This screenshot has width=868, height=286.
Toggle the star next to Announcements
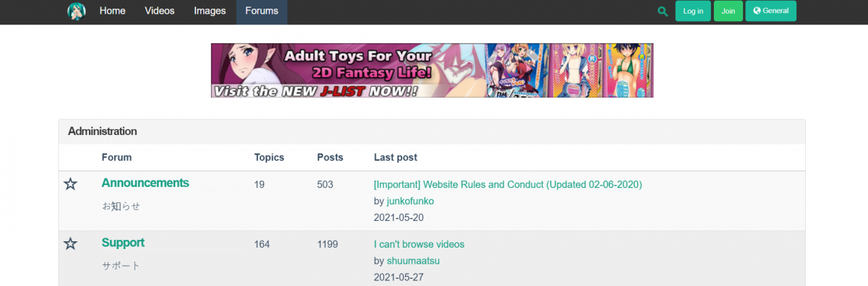(70, 184)
